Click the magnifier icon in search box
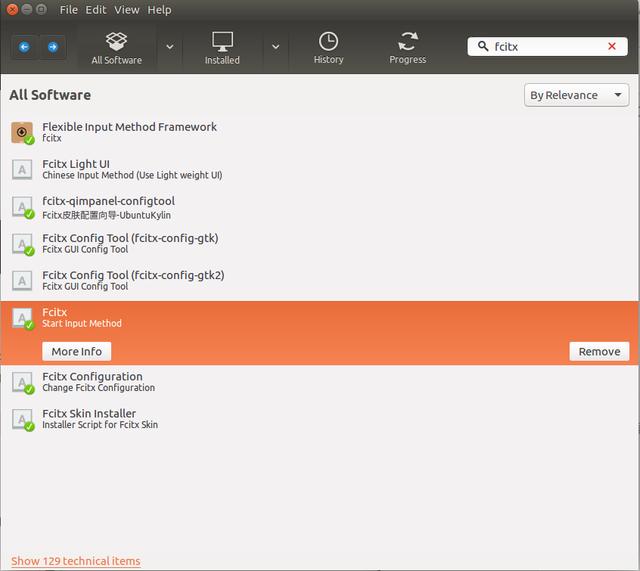The height and width of the screenshot is (571, 640). click(x=483, y=46)
